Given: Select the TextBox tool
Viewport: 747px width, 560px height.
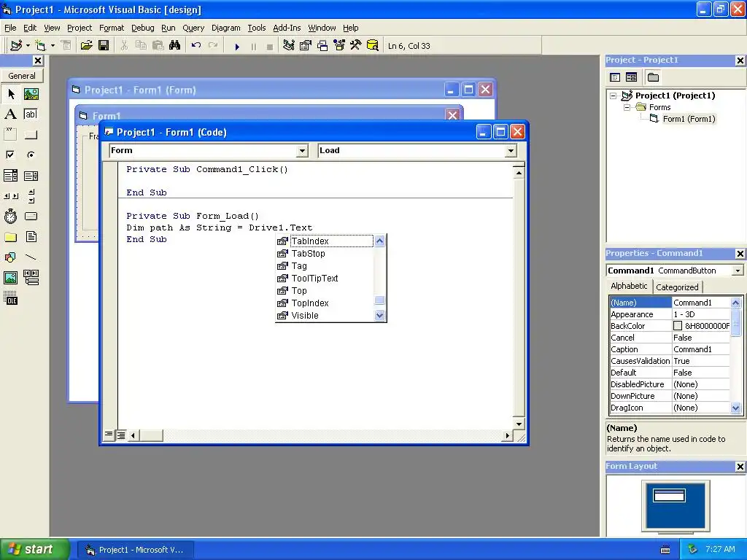Looking at the screenshot, I should pos(31,114).
